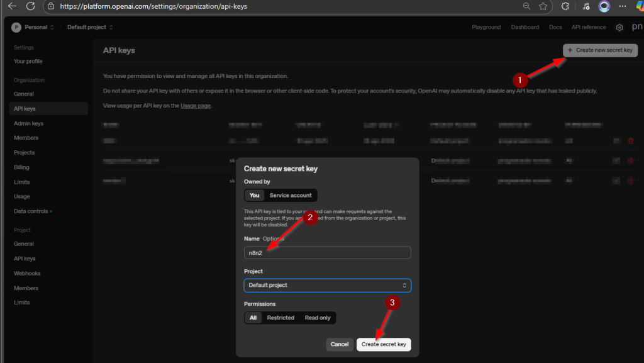
Task: Open Dashboard in top navigation
Action: point(525,27)
